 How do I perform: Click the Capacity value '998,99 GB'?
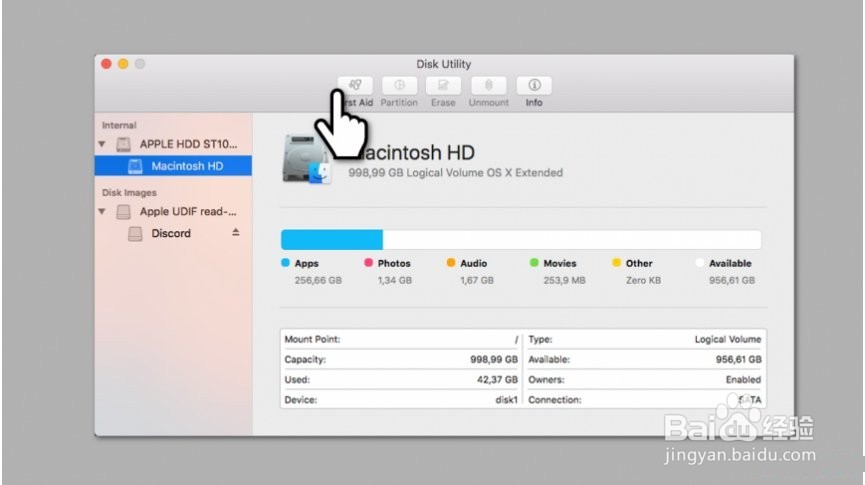tap(494, 359)
